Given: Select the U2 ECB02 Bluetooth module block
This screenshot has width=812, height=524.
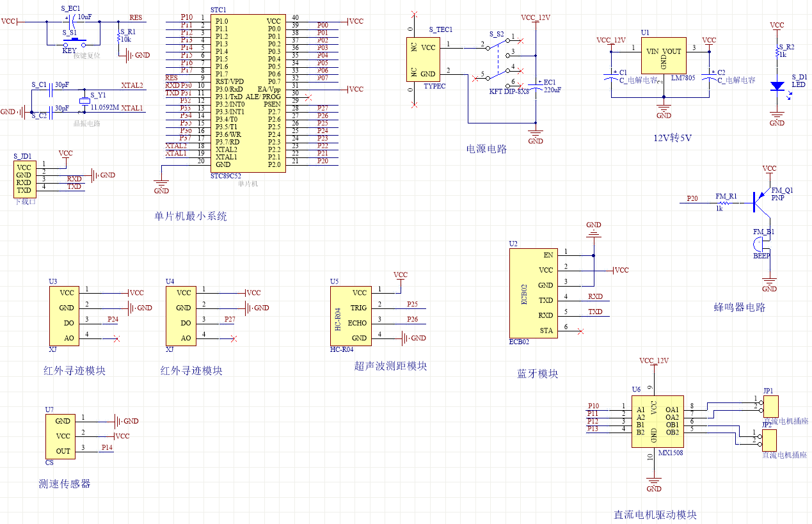Looking at the screenshot, I should point(533,292).
